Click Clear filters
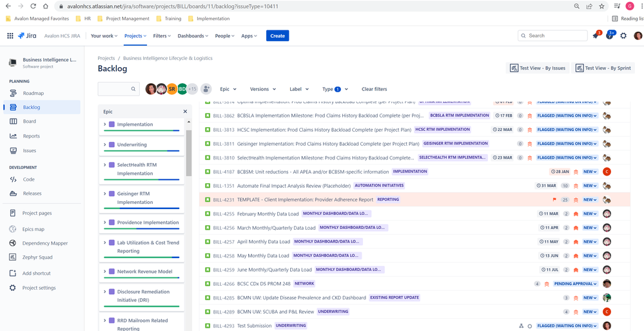 coord(374,89)
